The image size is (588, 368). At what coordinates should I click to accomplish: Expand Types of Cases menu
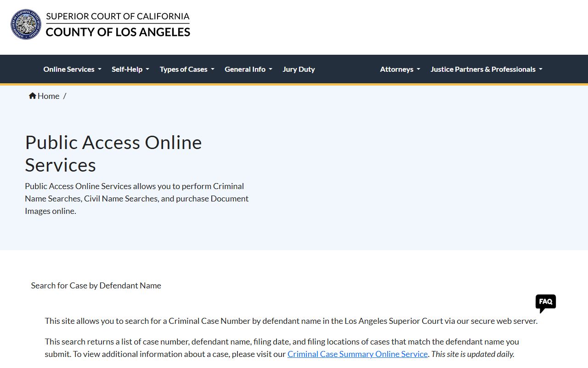187,69
